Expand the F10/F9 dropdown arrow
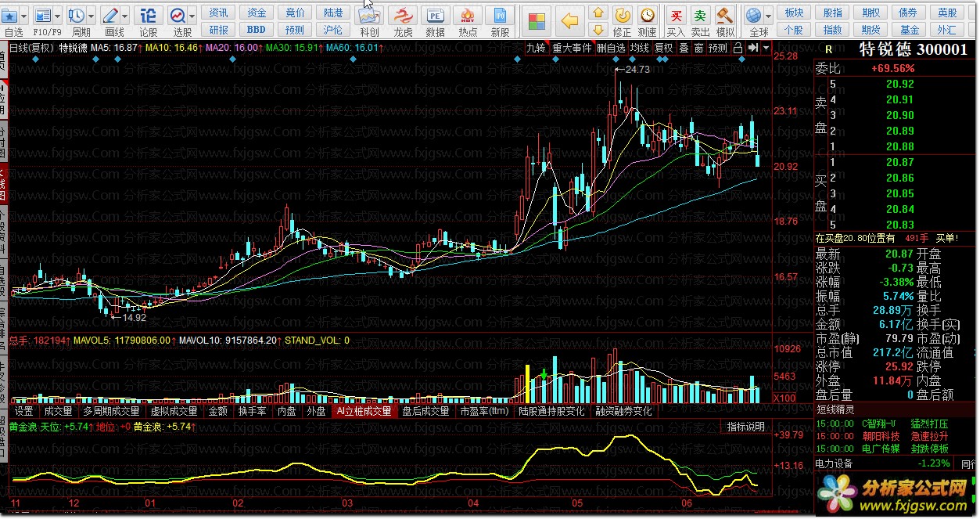Screen dimensions: 980x519 [58, 15]
